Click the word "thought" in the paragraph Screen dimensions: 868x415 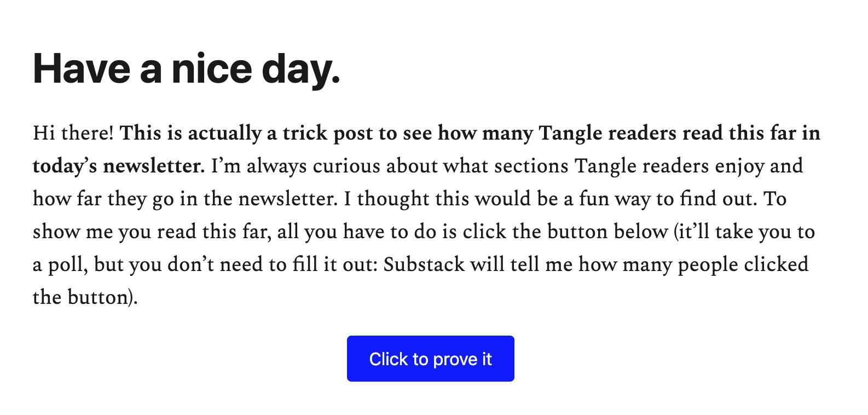393,199
